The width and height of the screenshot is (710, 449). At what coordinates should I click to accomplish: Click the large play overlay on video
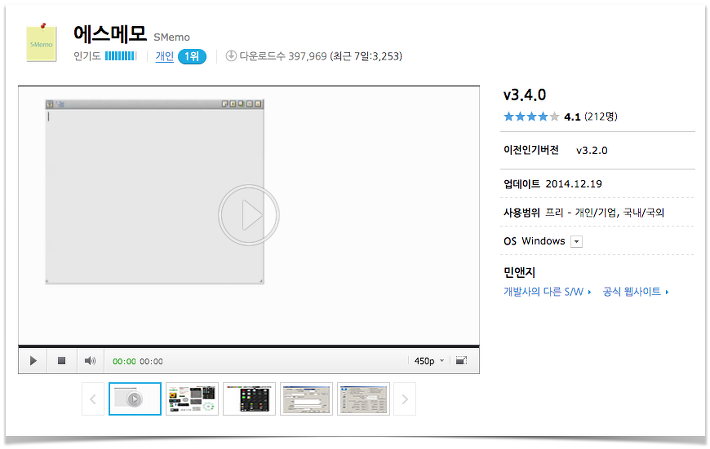pos(249,215)
